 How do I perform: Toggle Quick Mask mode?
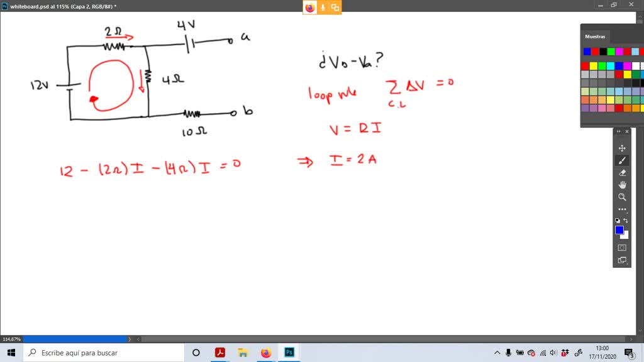(622, 248)
